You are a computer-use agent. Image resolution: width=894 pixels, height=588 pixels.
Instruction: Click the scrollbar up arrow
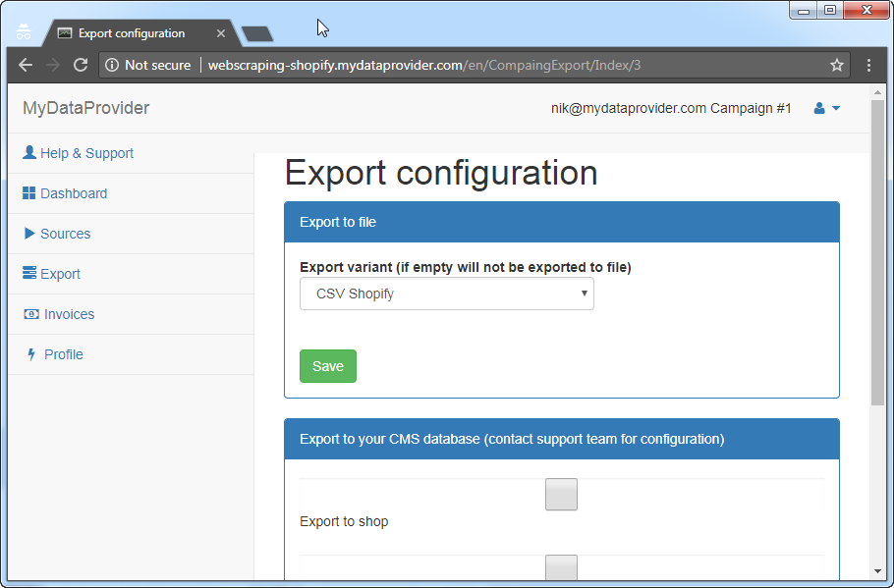coord(877,92)
